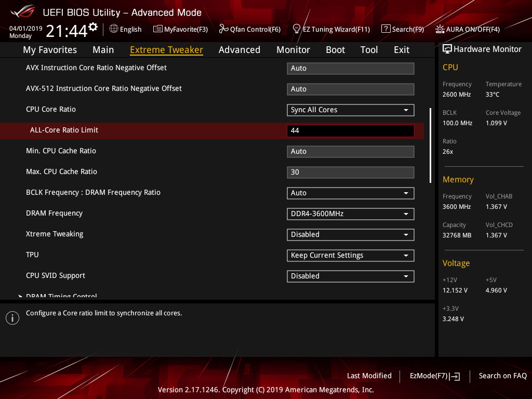Click the +5V reading 4.960 V
This screenshot has height=399, width=532.
click(x=496, y=290)
